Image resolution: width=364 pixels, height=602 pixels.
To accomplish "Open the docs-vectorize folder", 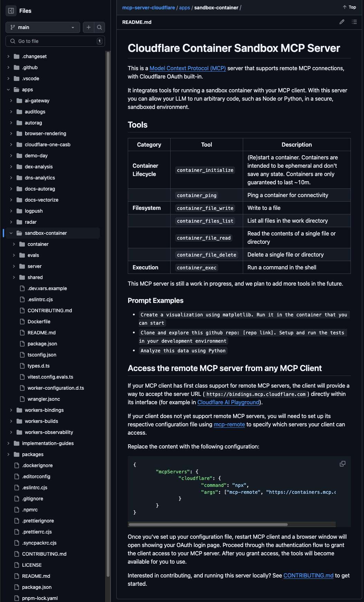I will [41, 200].
